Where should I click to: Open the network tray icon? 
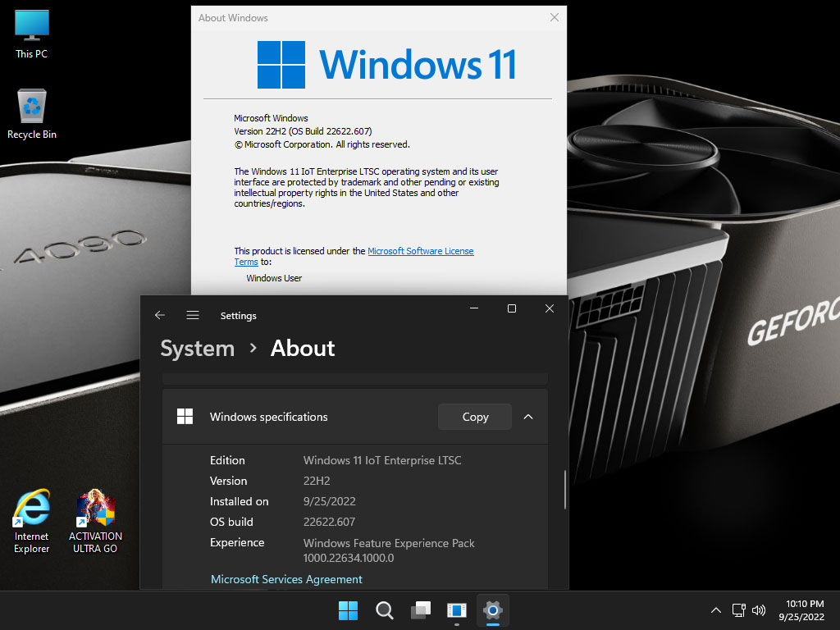[739, 610]
